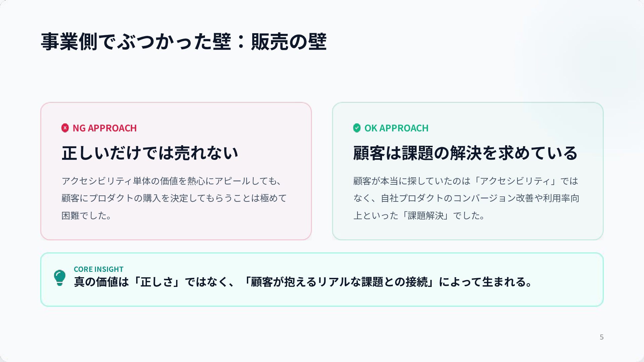Select the OK APPROACH label text

point(396,128)
